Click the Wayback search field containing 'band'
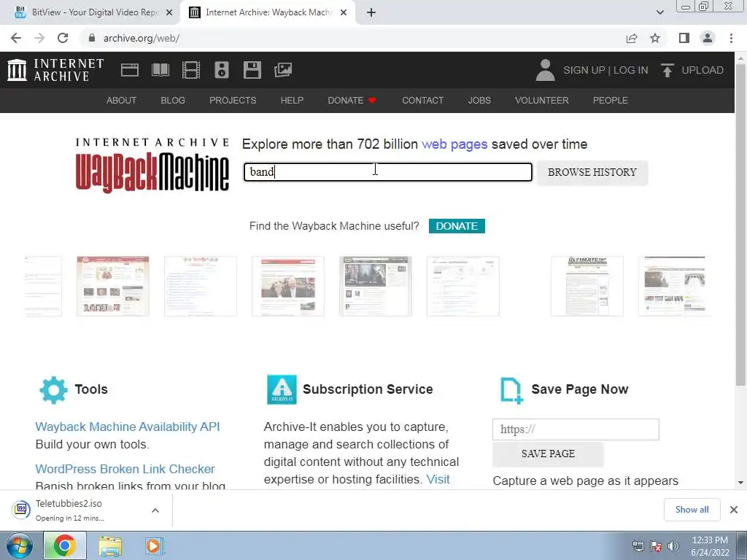The image size is (747, 560). click(x=388, y=172)
